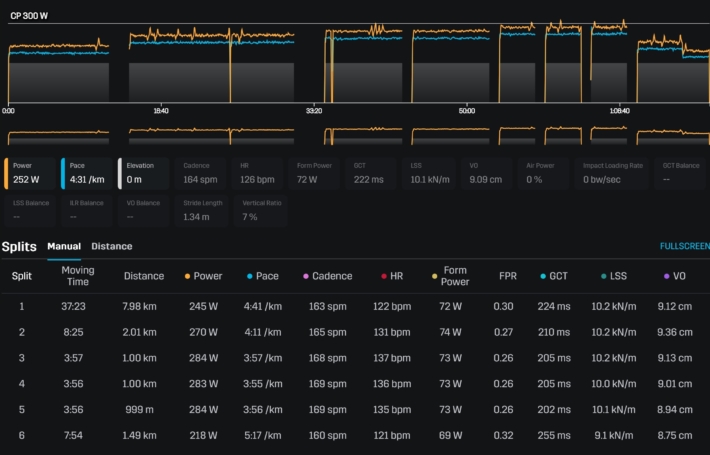Disable the Elevation metric tile
710x455 pixels.
(144, 173)
